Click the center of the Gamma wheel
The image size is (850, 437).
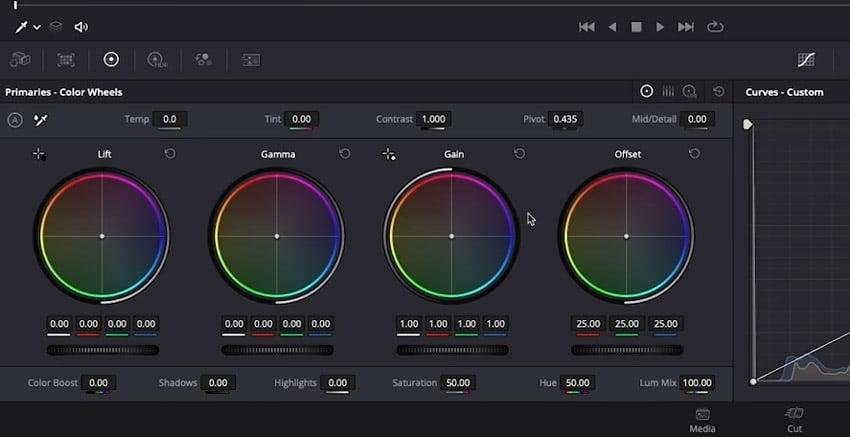(277, 236)
